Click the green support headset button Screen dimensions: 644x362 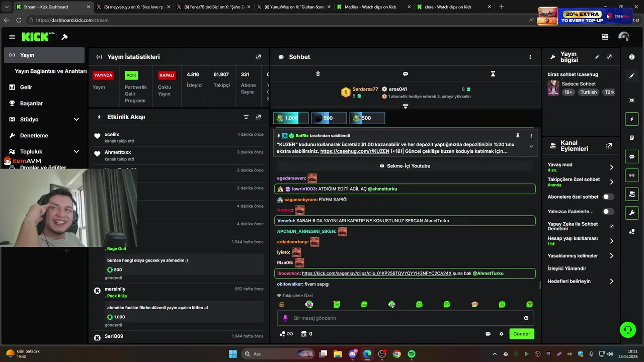[x=627, y=330]
